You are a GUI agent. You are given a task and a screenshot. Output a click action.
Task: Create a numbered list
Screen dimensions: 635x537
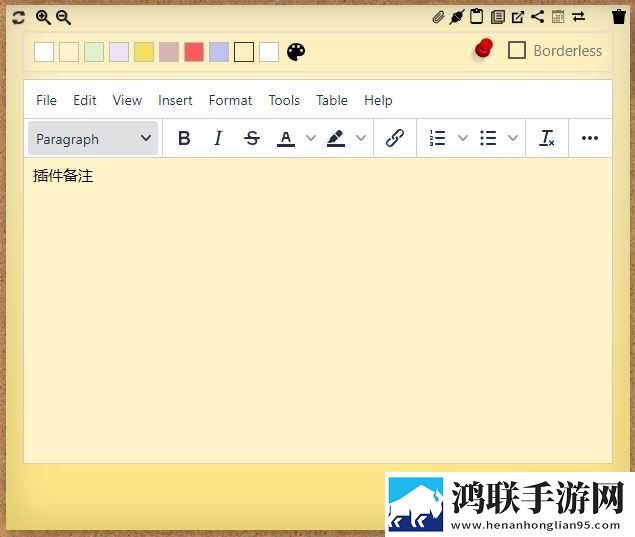(437, 138)
